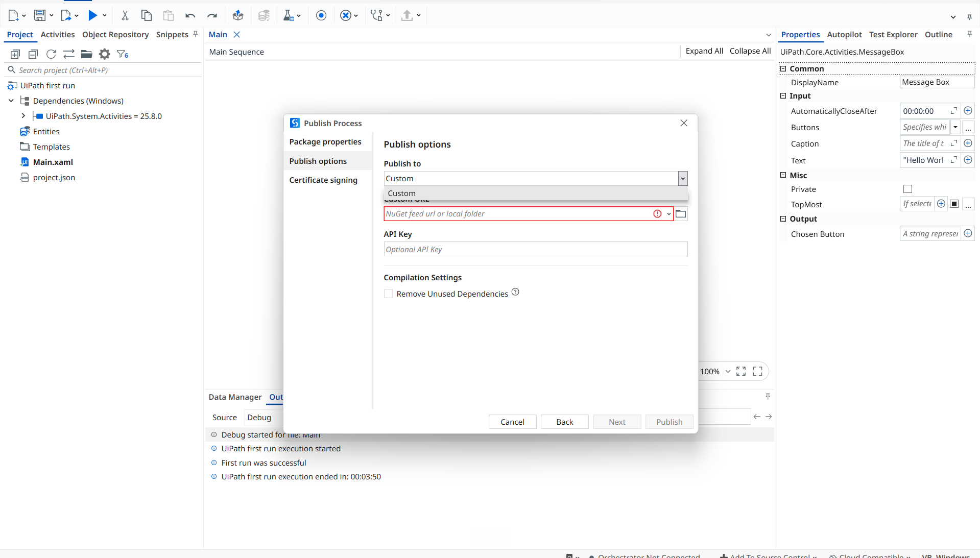Run the Workflow Analyzer stethoscope icon
The width and height of the screenshot is (980, 558).
(375, 15)
